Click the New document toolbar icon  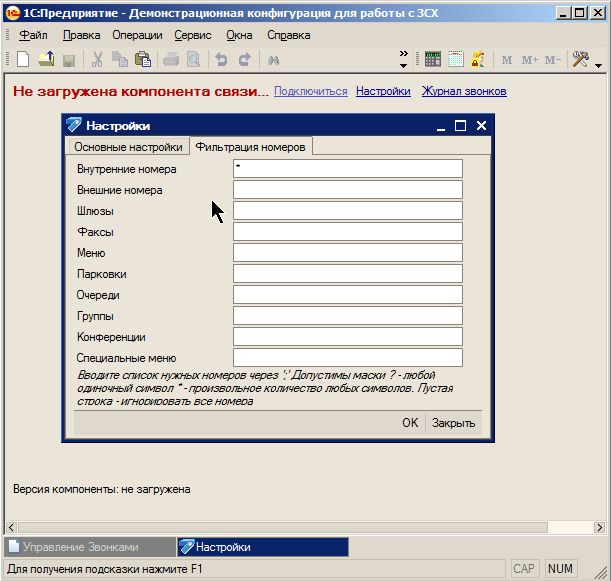click(x=23, y=60)
